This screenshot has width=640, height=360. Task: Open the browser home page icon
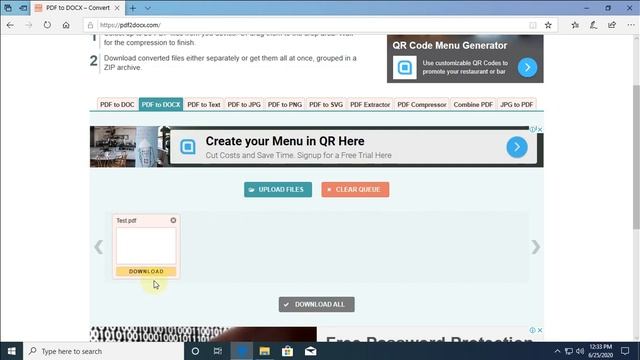click(66, 25)
